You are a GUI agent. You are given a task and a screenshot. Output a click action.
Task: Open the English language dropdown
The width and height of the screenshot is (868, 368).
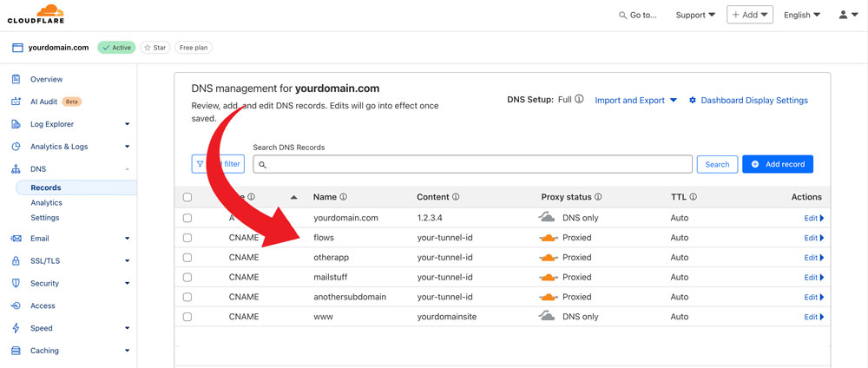click(802, 15)
